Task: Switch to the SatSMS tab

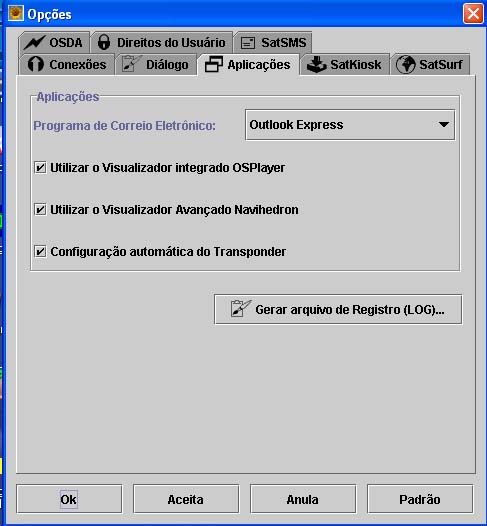Action: pyautogui.click(x=273, y=42)
